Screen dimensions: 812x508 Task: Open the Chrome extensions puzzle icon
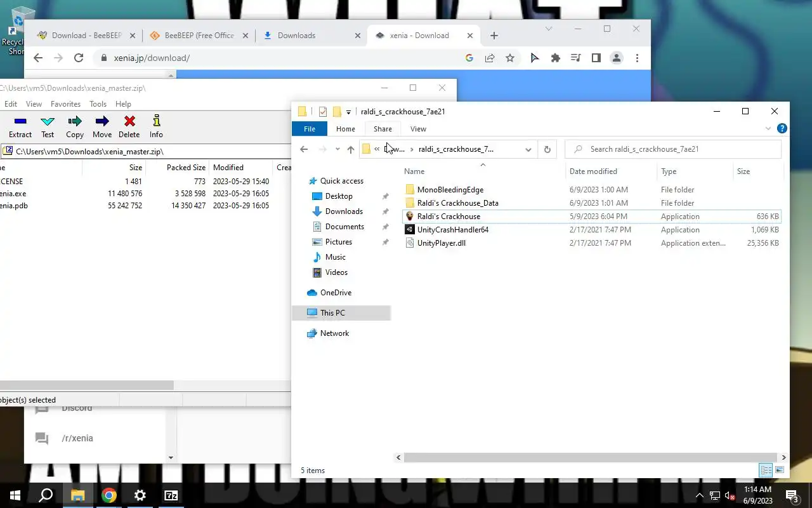coord(556,58)
